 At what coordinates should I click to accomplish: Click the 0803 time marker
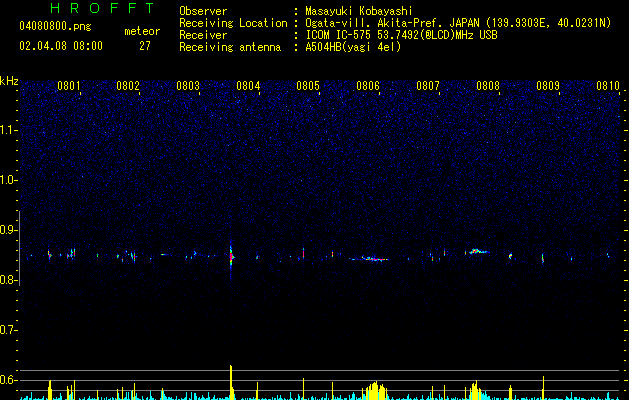188,86
